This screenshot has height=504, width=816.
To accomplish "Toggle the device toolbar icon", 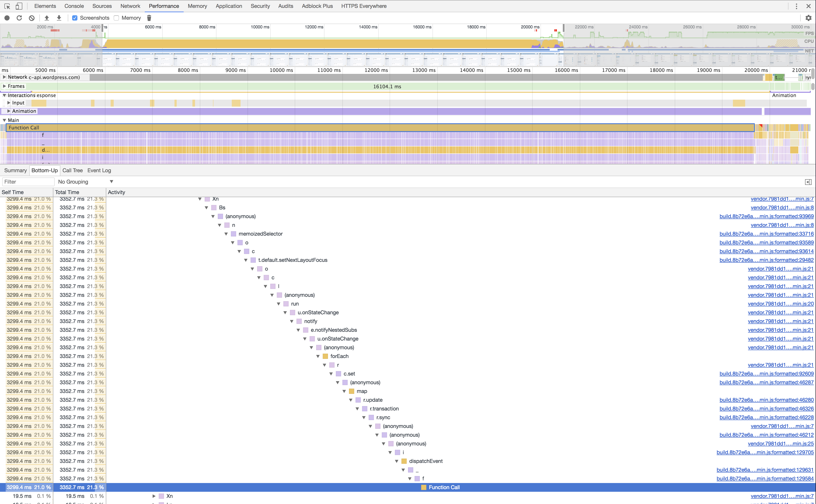I will (x=19, y=6).
